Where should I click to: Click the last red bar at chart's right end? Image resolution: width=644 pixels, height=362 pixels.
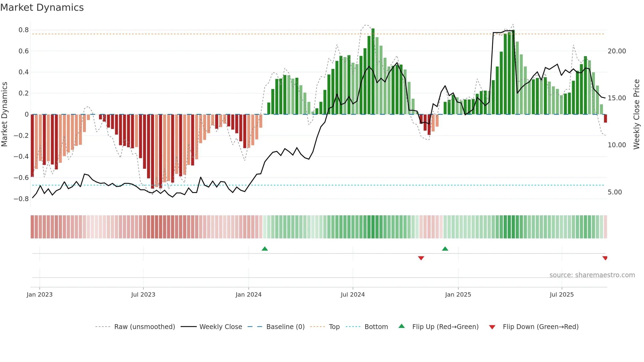tap(605, 119)
